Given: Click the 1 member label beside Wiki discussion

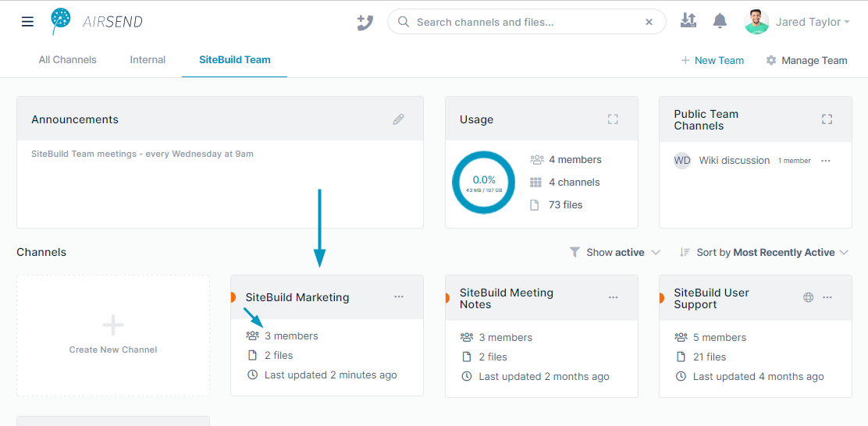Looking at the screenshot, I should click(795, 161).
